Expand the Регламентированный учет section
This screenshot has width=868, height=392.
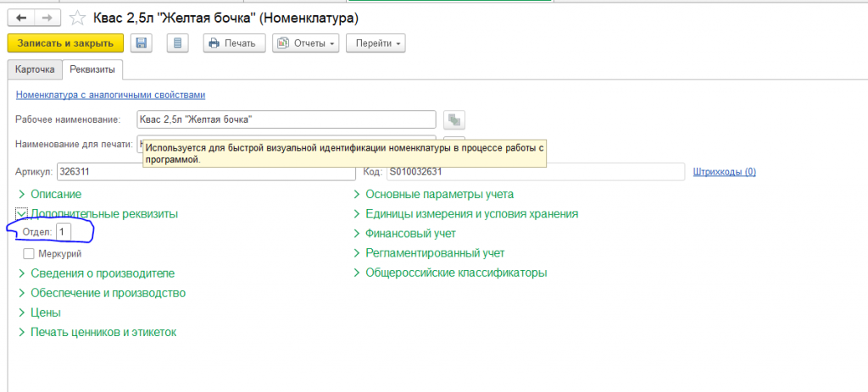click(429, 254)
